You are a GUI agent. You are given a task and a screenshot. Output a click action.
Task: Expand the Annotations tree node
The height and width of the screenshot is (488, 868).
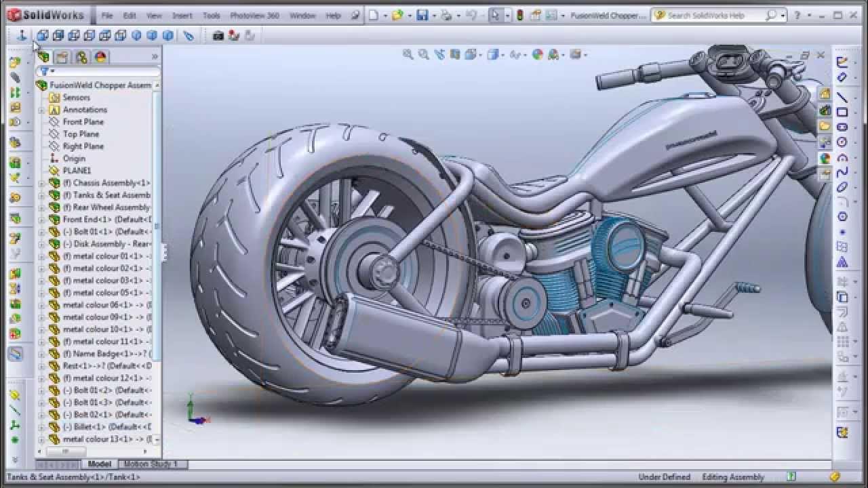41,110
